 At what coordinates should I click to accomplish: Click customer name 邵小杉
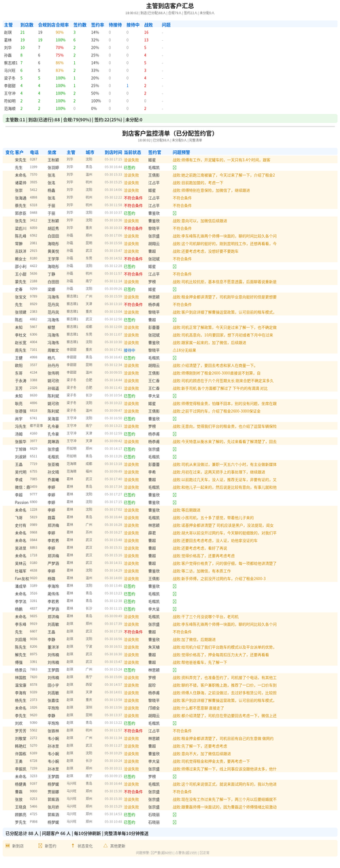20,266
